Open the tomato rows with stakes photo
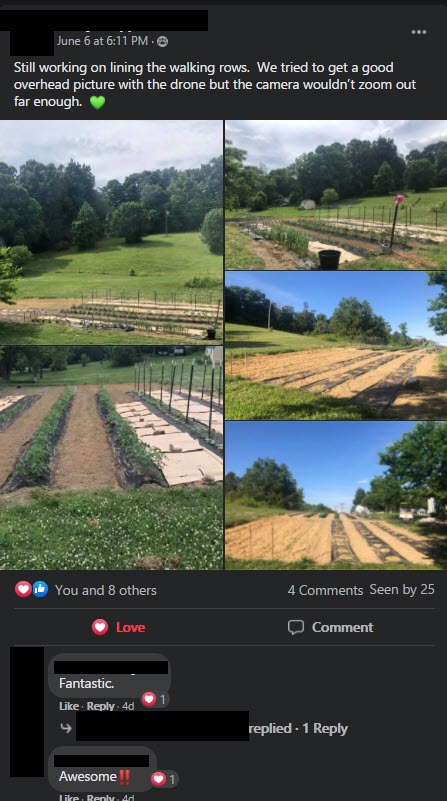This screenshot has width=447, height=801. [111, 458]
